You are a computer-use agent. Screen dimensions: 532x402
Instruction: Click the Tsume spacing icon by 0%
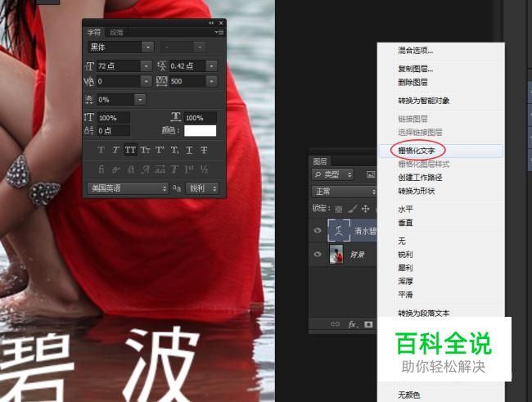pyautogui.click(x=89, y=100)
